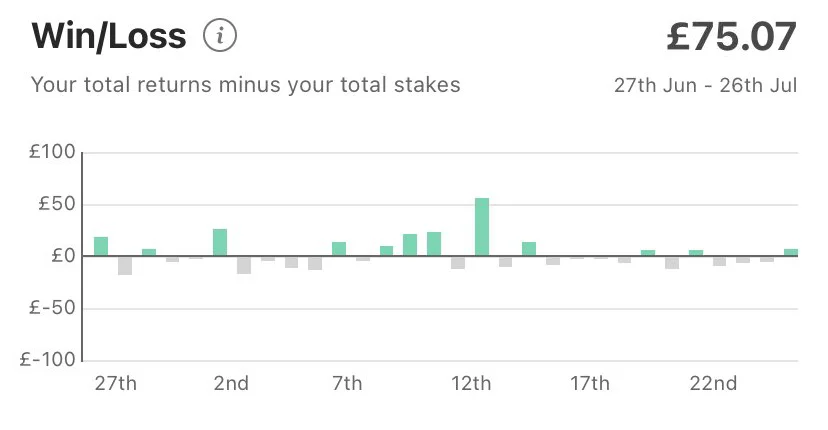Screen dimensions: 828x430
Task: Click the 27th x-axis date label
Action: [116, 384]
